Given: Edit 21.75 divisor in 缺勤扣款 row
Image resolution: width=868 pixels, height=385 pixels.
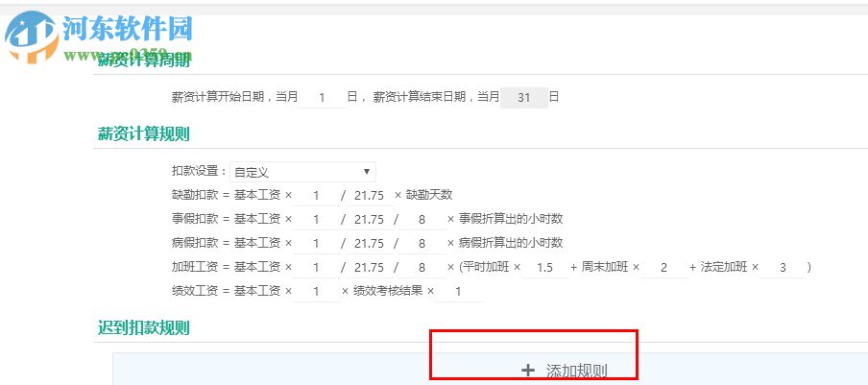Looking at the screenshot, I should (x=370, y=195).
